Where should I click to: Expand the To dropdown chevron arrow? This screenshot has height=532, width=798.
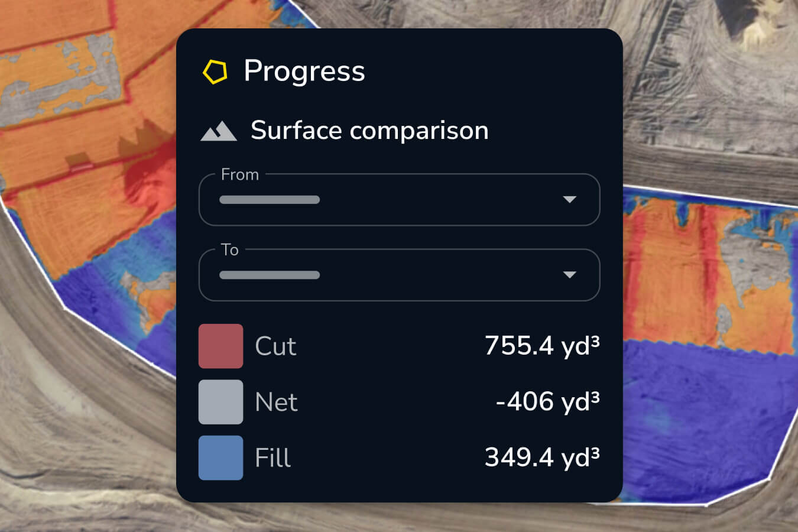tap(570, 275)
